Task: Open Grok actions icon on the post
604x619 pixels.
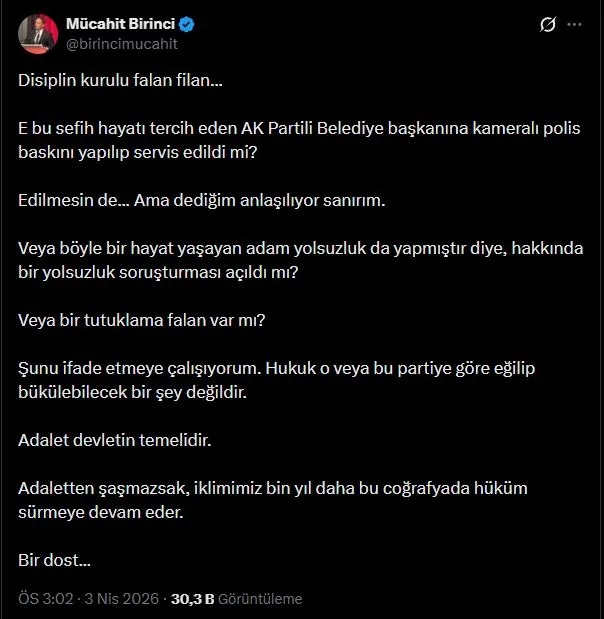Action: point(547,25)
